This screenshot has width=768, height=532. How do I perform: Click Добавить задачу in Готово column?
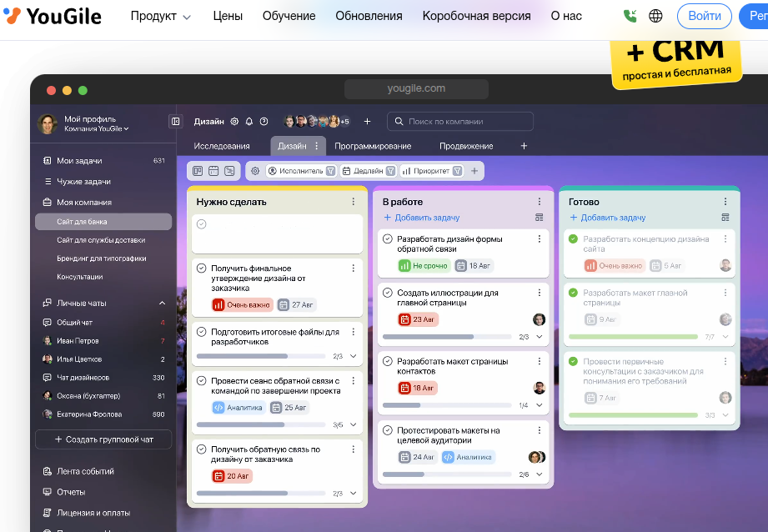click(x=608, y=218)
